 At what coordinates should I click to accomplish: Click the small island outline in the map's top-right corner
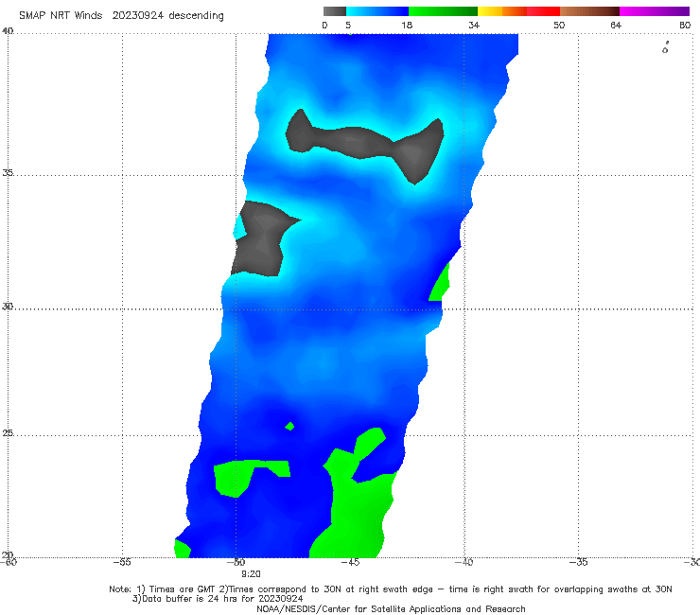[665, 48]
